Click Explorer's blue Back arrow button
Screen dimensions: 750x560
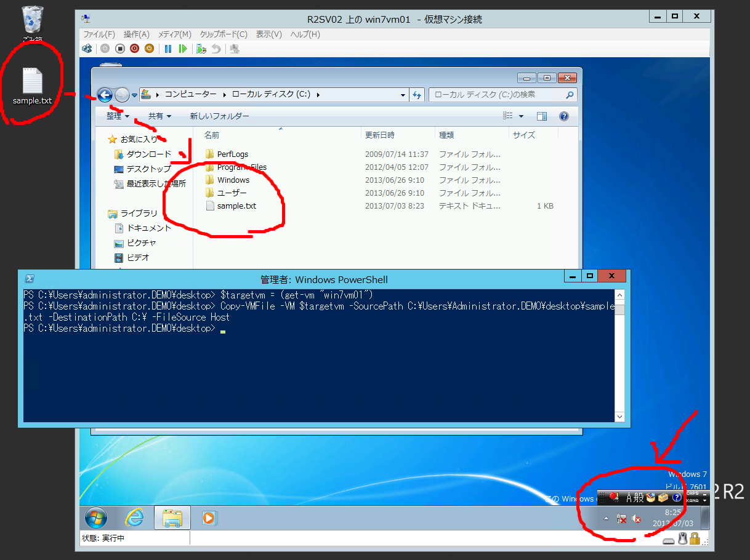tap(105, 95)
